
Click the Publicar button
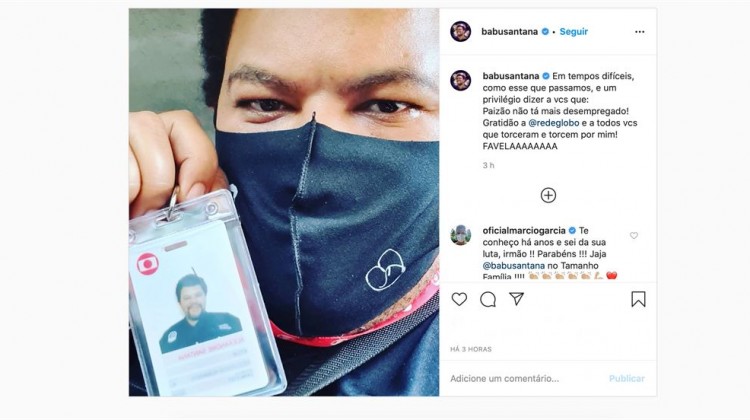627,378
